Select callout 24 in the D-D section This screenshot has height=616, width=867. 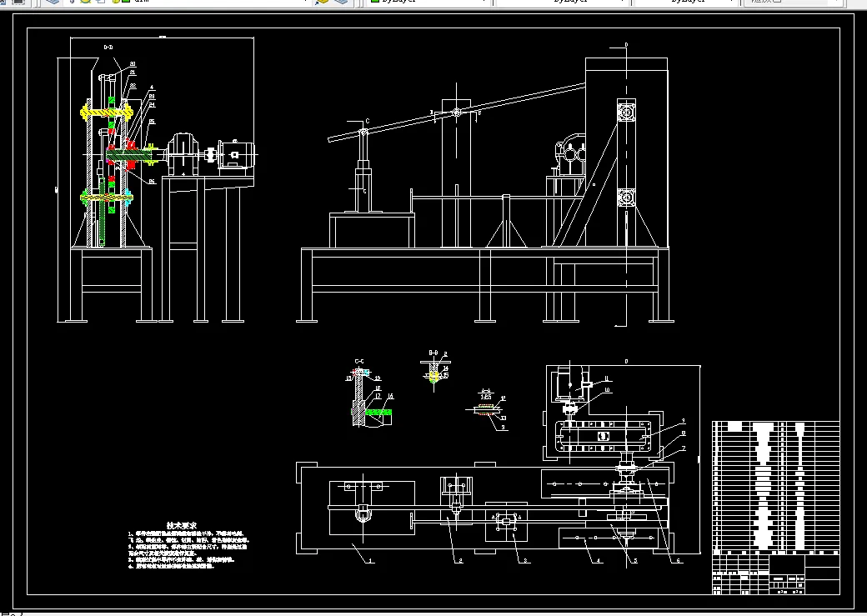click(x=152, y=104)
